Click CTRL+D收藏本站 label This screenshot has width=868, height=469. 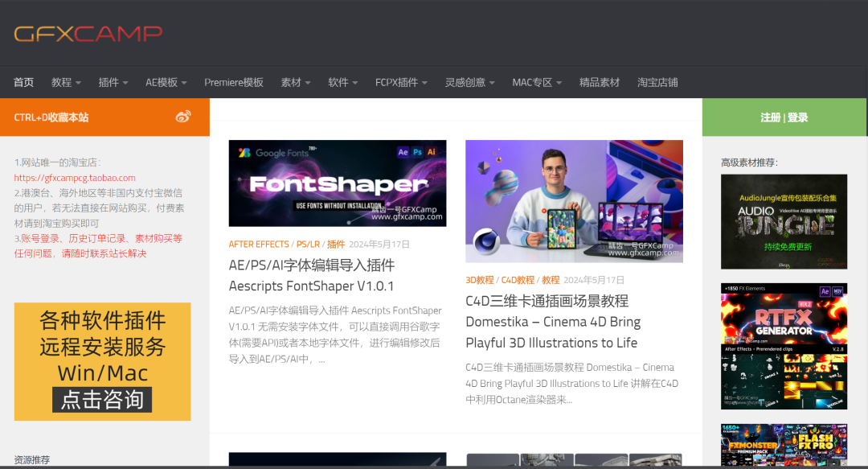pyautogui.click(x=51, y=117)
